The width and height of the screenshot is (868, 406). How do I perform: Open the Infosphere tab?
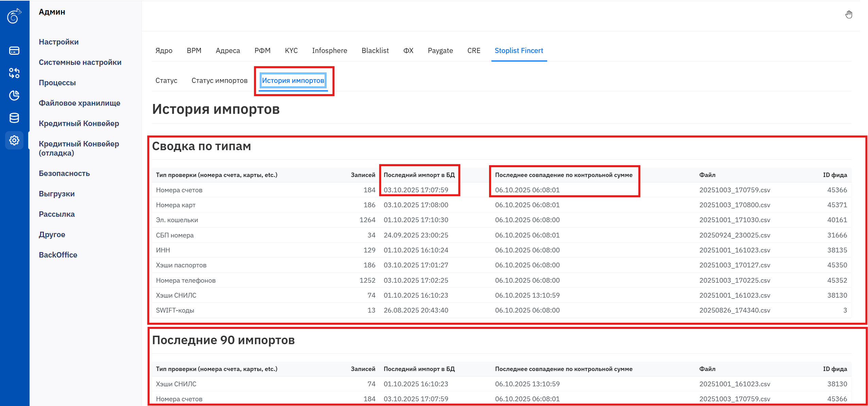[x=329, y=51]
